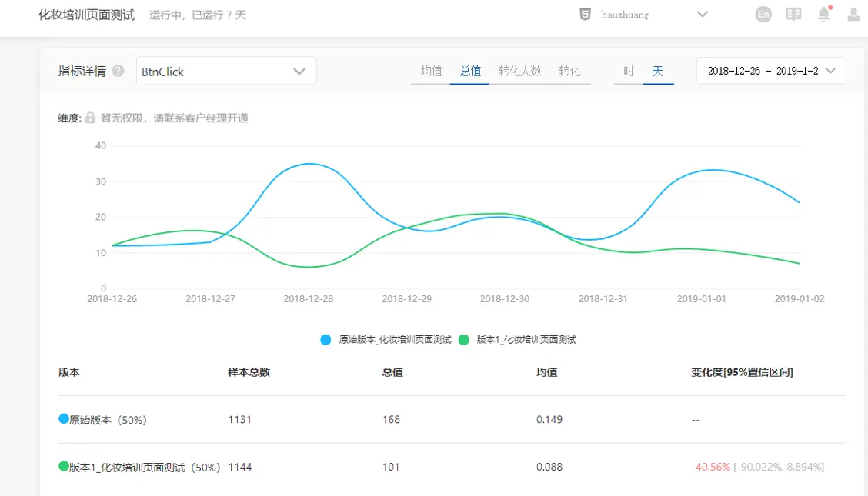Select the En language icon

pyautogui.click(x=763, y=14)
